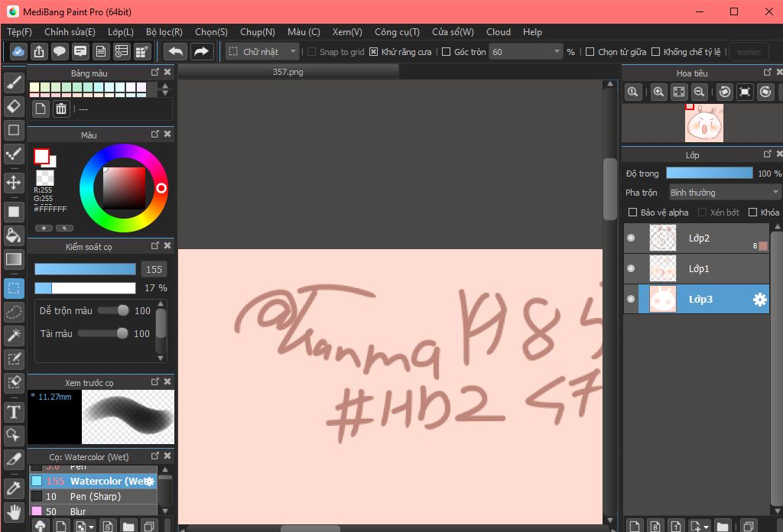Switch to the 357.png document tab
The image size is (783, 532).
[x=288, y=72]
